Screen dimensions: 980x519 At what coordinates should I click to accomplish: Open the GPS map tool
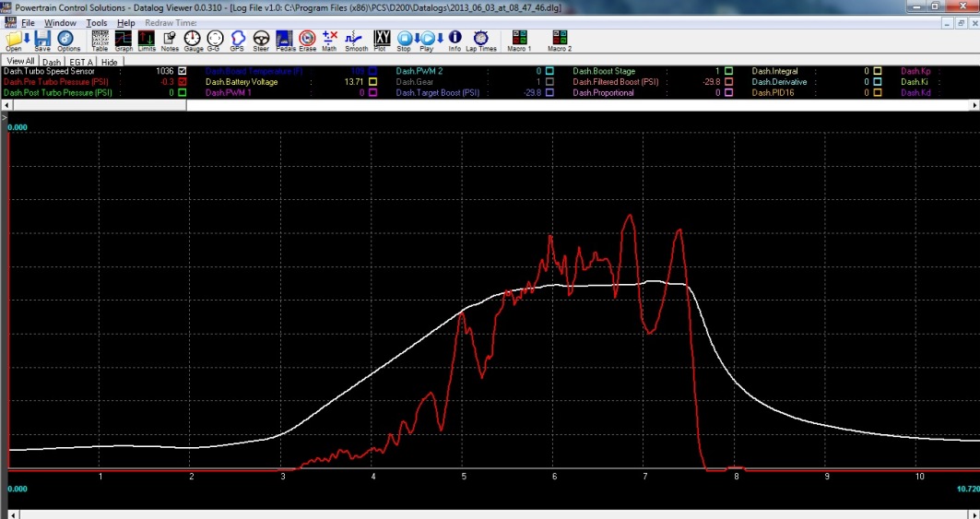click(237, 41)
